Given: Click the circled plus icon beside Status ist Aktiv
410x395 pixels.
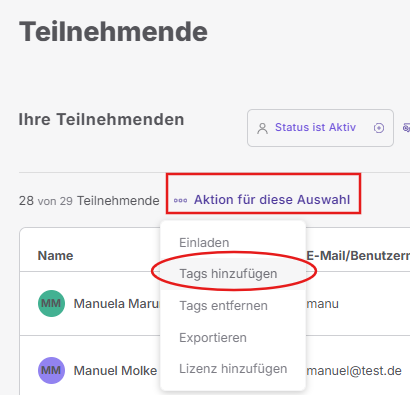Looking at the screenshot, I should click(379, 128).
